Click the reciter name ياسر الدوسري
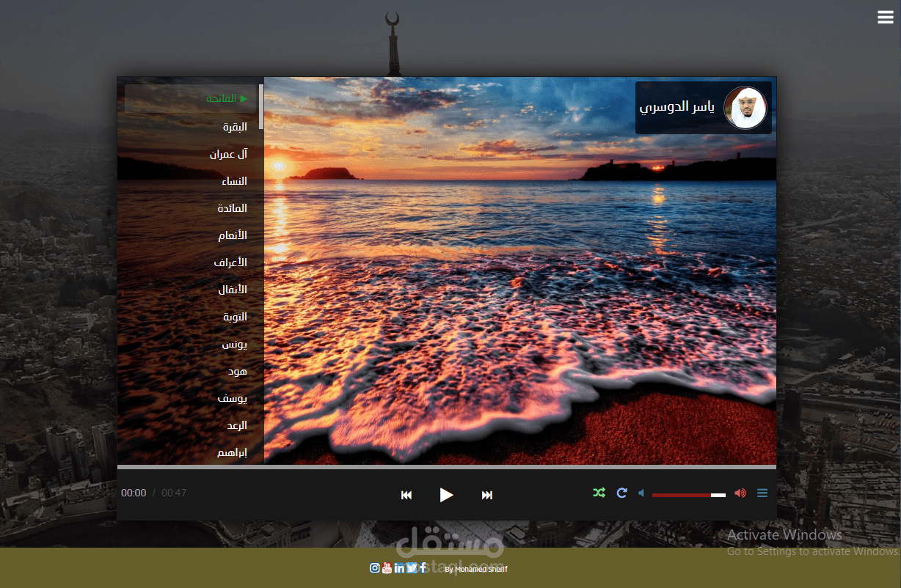Viewport: 901px width, 588px height. tap(676, 107)
